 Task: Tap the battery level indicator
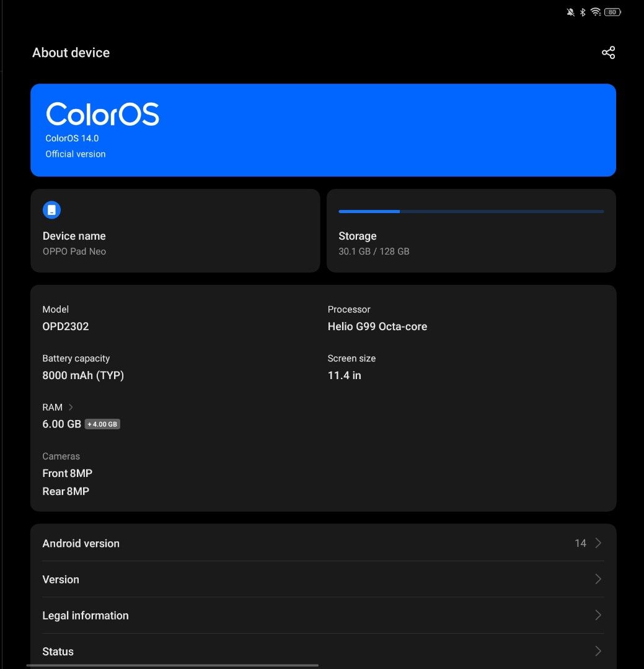(x=612, y=12)
